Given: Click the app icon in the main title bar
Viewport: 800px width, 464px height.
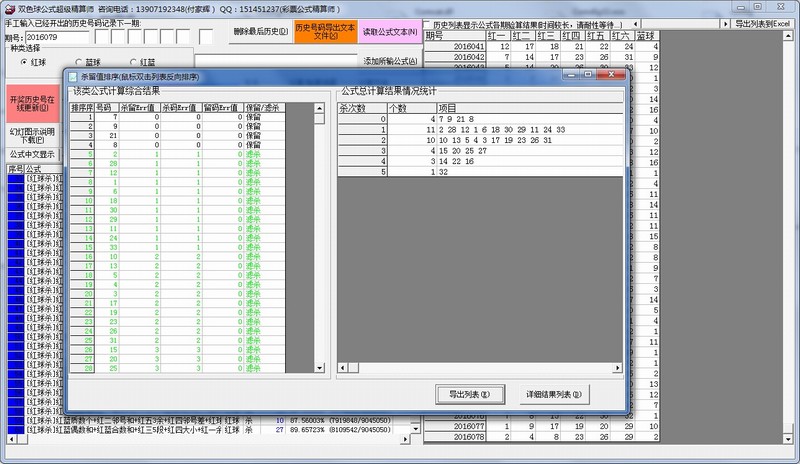Looking at the screenshot, I should [x=8, y=7].
